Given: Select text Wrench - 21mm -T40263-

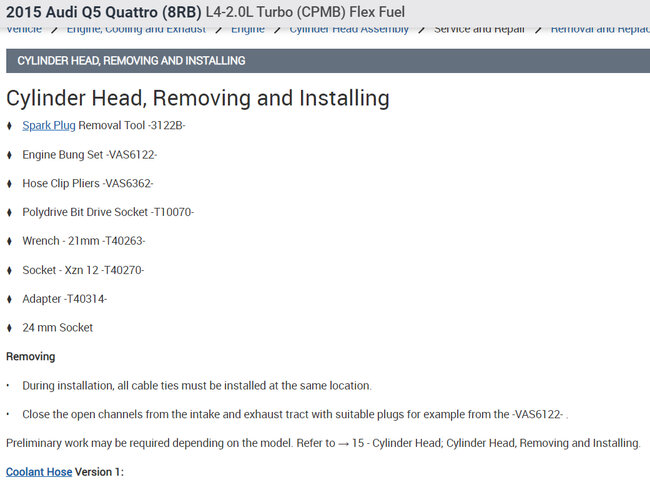Looking at the screenshot, I should pos(84,241).
